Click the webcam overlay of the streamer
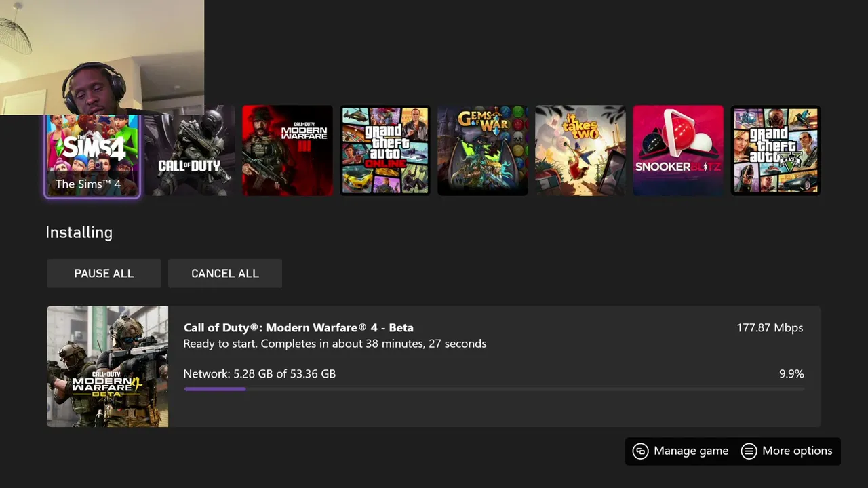The image size is (868, 488). coord(102,58)
